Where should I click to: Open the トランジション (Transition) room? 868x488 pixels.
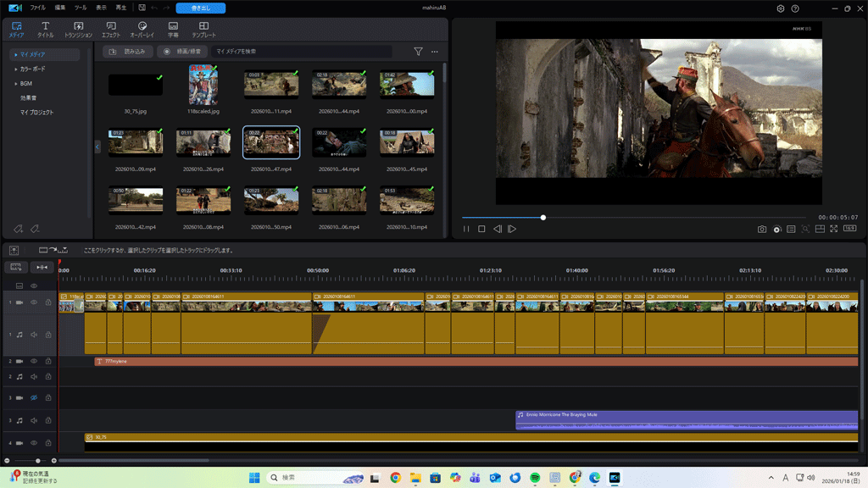click(78, 30)
